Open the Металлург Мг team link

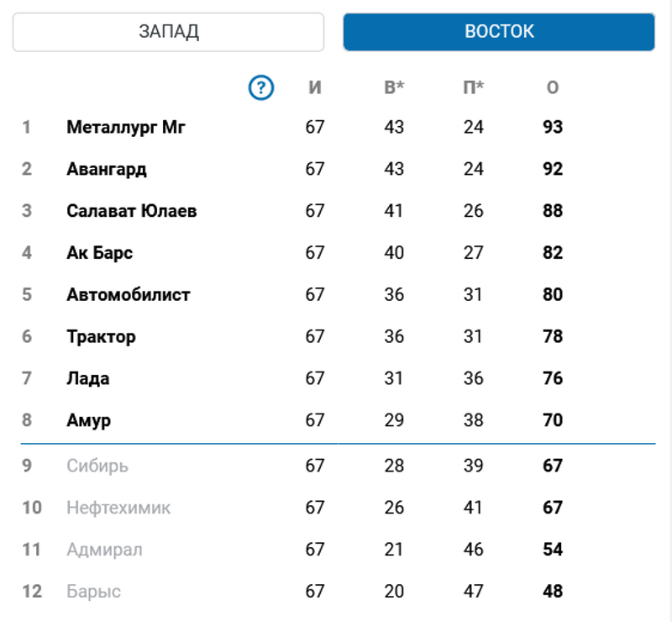pos(126,128)
